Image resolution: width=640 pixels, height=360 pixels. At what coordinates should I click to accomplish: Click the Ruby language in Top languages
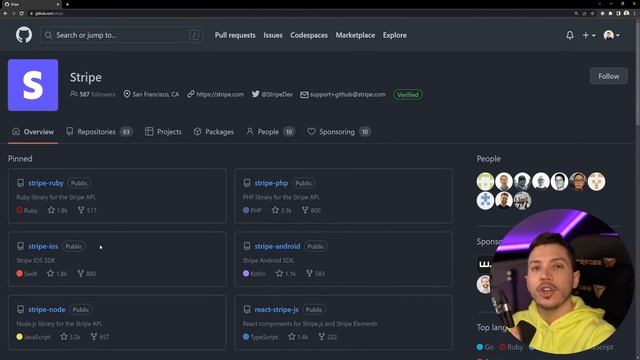(511, 347)
